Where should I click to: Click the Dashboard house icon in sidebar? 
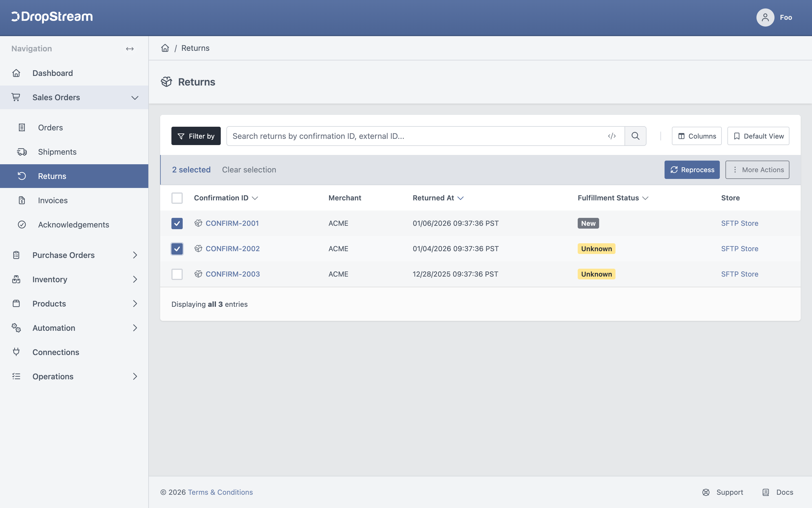(x=16, y=73)
